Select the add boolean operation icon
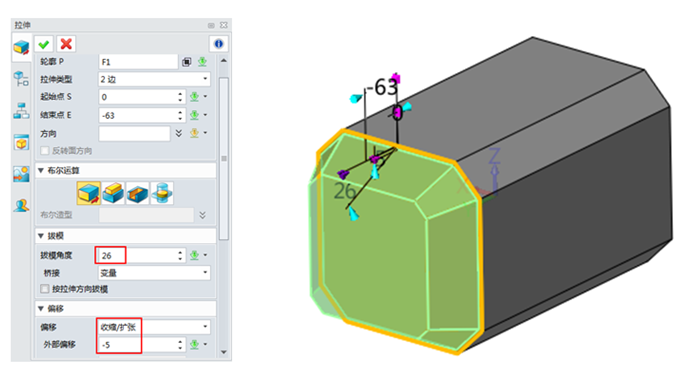The width and height of the screenshot is (683, 375). point(113,193)
